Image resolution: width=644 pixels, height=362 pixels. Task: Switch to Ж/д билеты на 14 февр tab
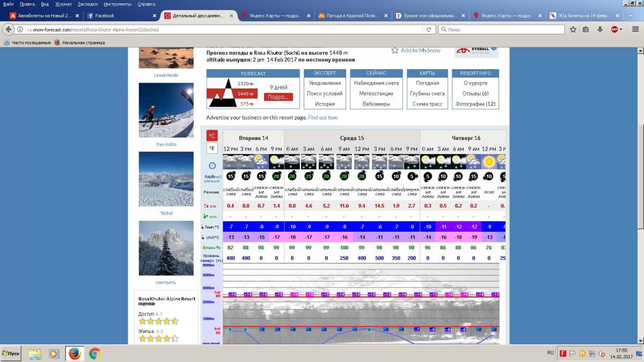585,16
